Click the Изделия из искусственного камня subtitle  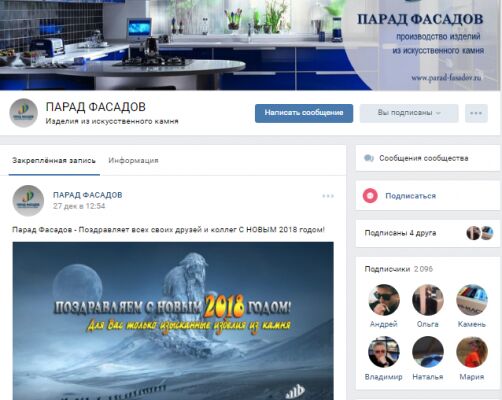(112, 121)
